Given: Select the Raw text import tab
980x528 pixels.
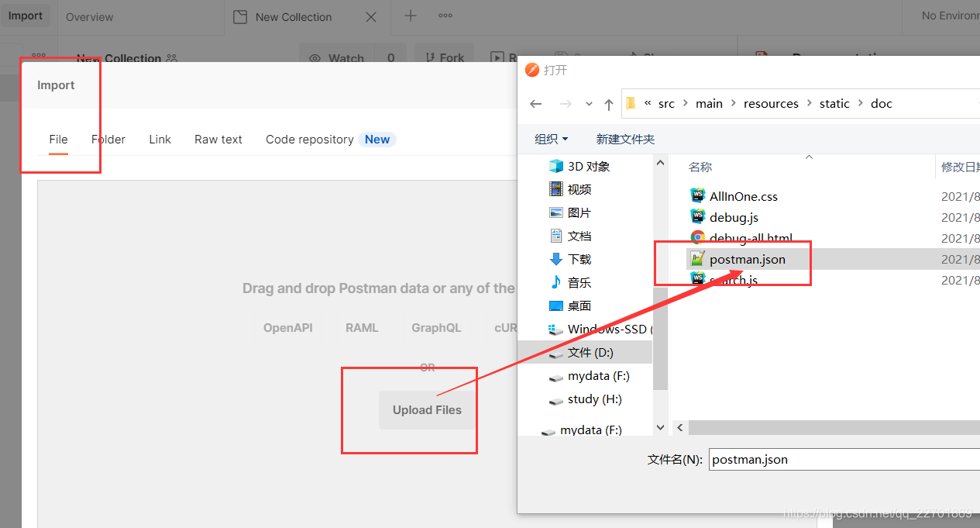Looking at the screenshot, I should 218,140.
